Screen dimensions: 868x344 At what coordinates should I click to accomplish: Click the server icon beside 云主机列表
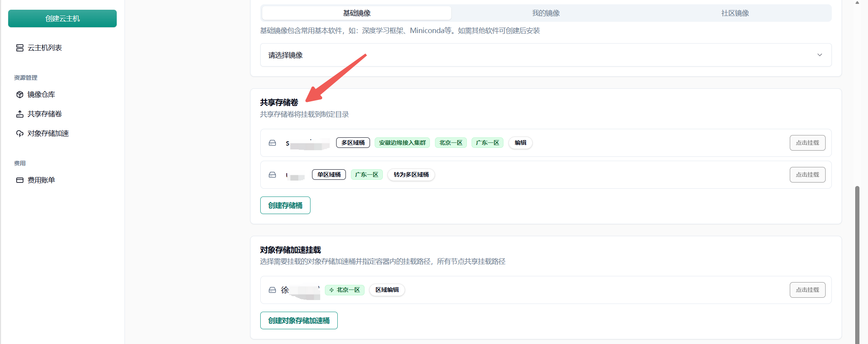coord(20,48)
